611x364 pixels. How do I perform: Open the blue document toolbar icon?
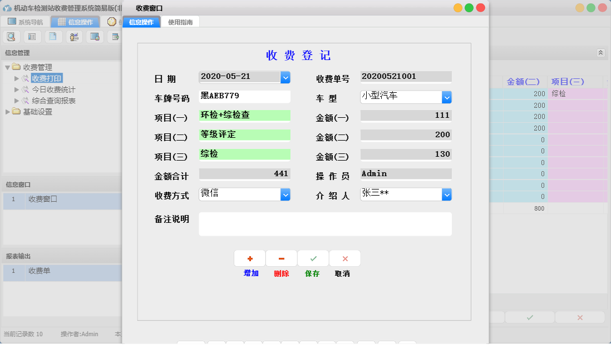(52, 36)
